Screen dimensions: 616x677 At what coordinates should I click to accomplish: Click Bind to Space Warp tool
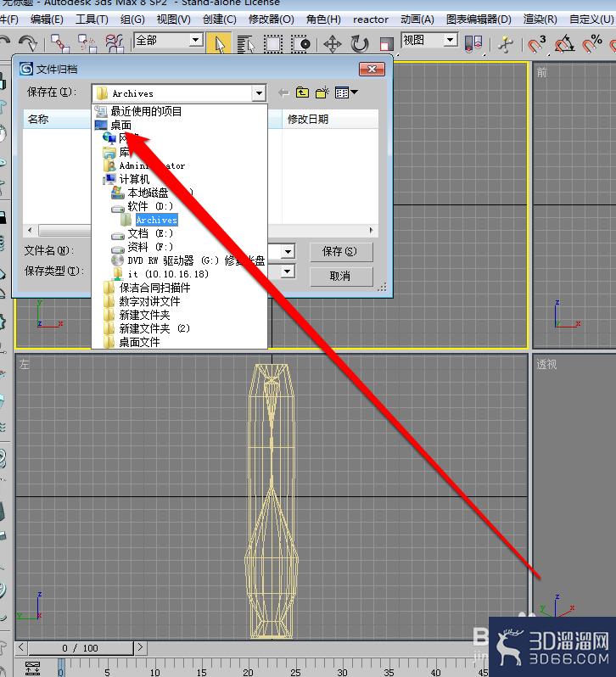tap(115, 43)
